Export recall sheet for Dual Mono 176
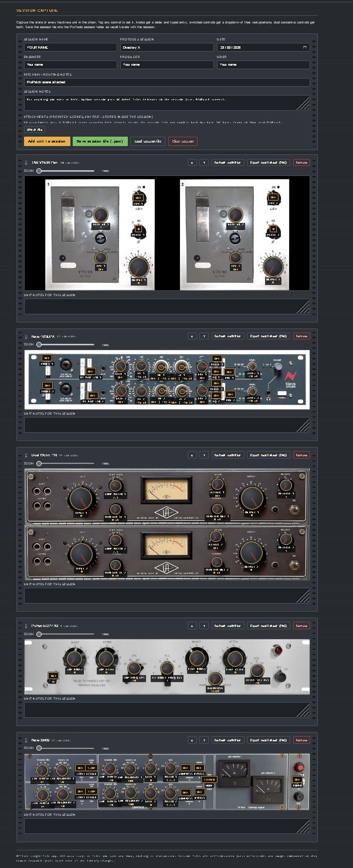Viewport: 353px width, 868px height. coord(269,455)
